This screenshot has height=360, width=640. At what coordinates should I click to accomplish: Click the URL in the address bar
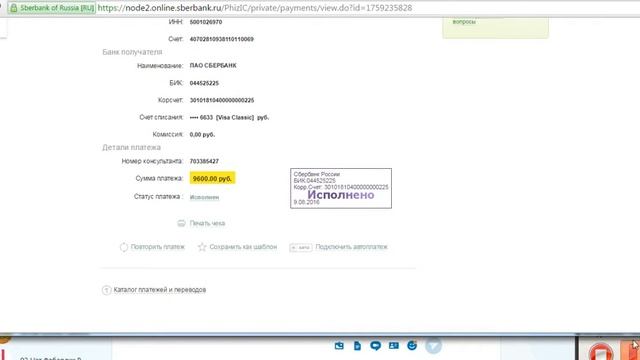(255, 8)
